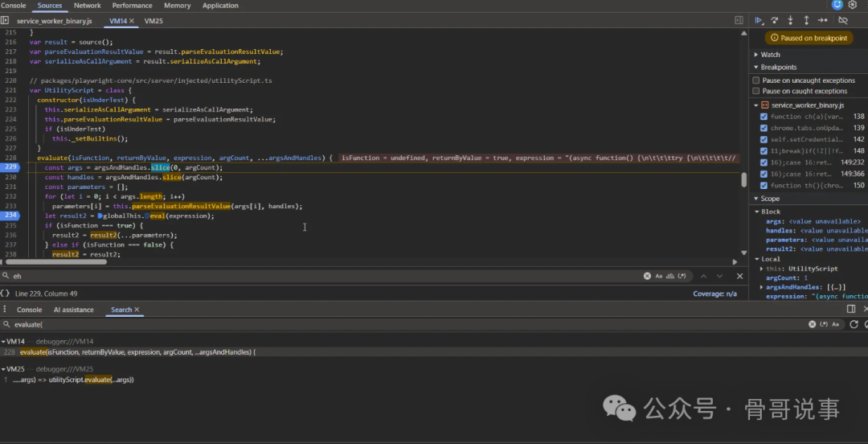
Task: Collapse VM14 search results group
Action: 3,342
